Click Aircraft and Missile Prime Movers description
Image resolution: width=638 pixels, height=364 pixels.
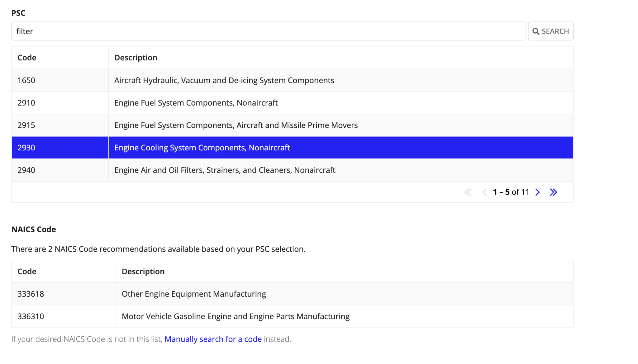(x=236, y=125)
